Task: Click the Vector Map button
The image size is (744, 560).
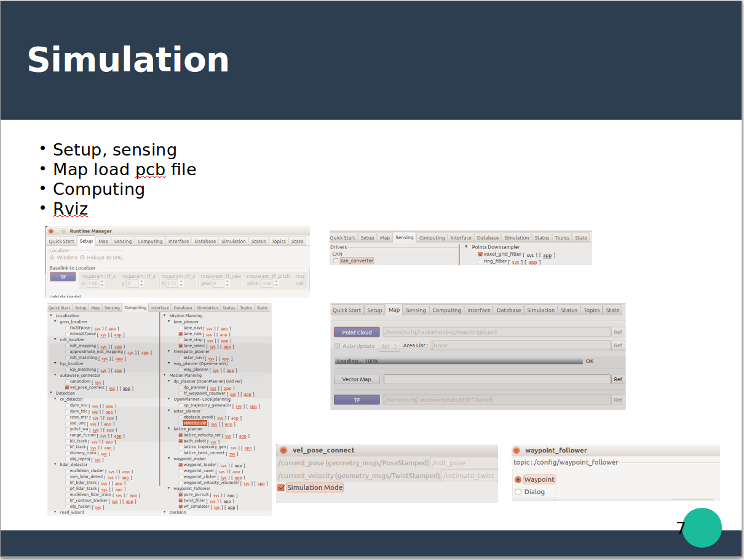Action: (x=357, y=379)
